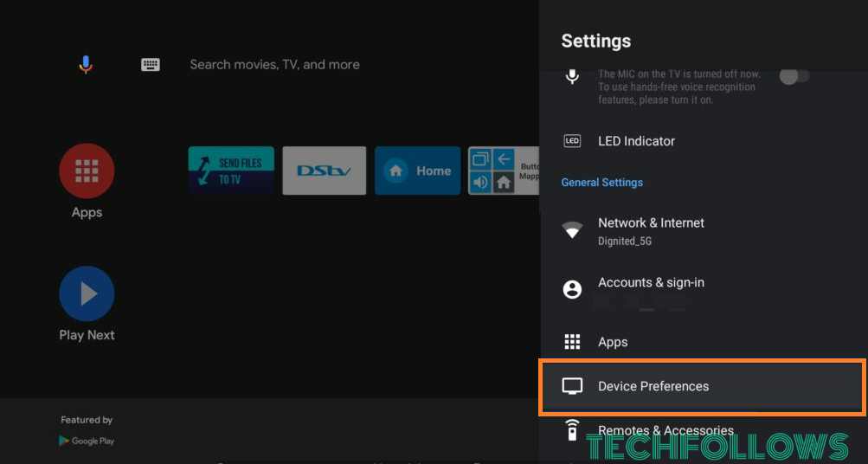The width and height of the screenshot is (868, 464).
Task: Click the LED icon
Action: pos(572,141)
